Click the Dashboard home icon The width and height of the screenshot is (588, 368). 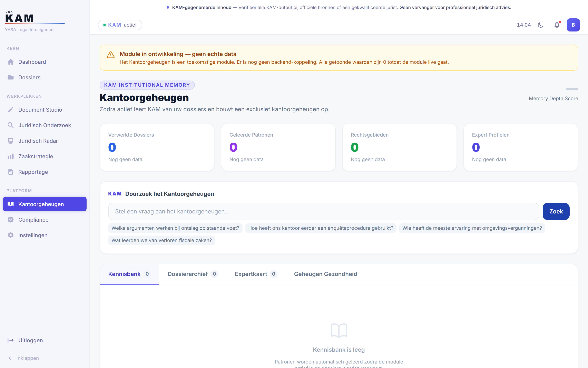pyautogui.click(x=10, y=62)
